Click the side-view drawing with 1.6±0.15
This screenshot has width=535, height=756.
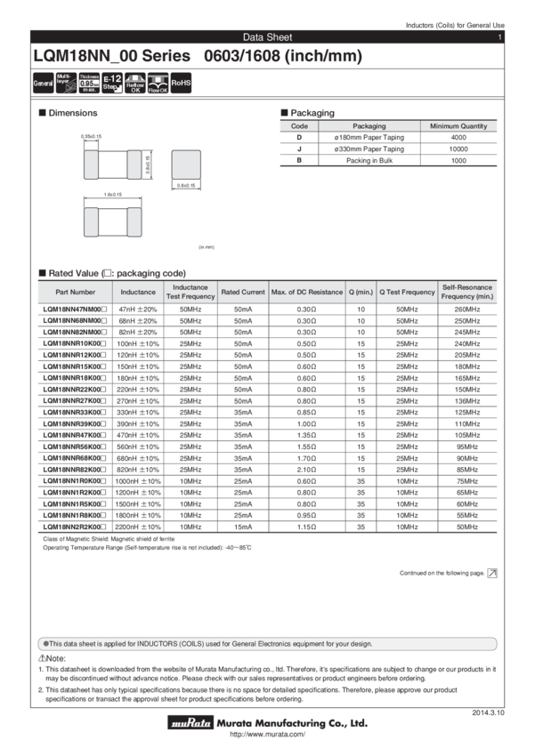113,216
